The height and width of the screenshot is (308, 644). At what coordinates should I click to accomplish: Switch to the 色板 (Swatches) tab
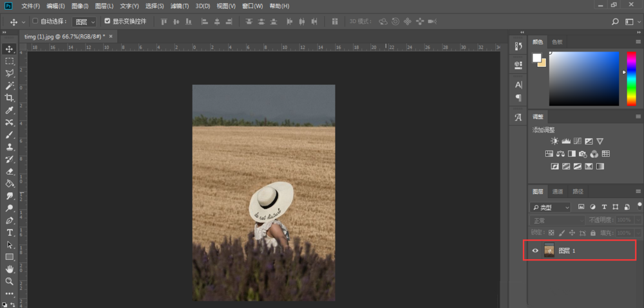coord(557,42)
